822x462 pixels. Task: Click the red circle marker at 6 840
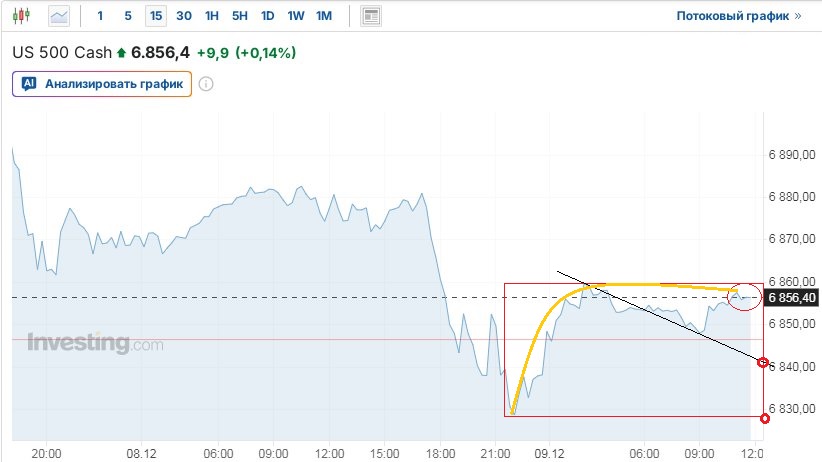pos(764,362)
